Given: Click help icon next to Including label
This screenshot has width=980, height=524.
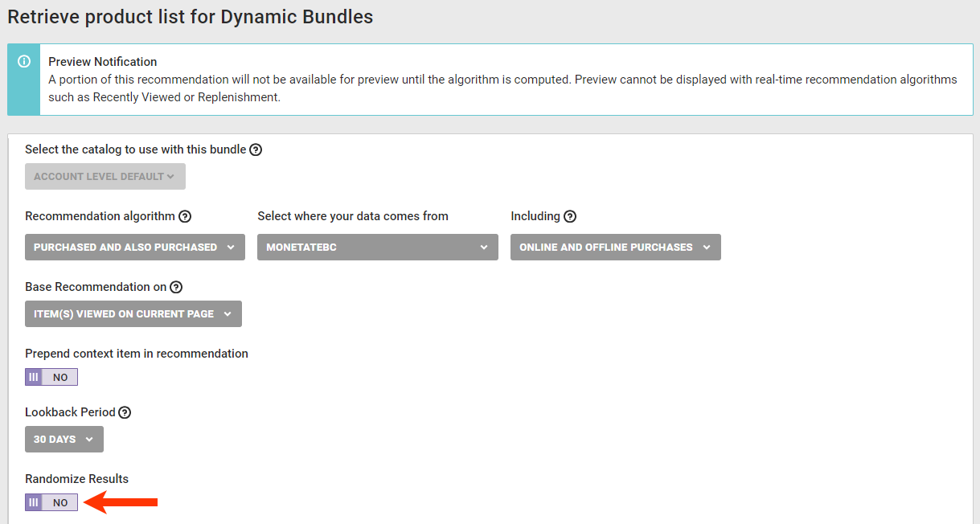Looking at the screenshot, I should tap(570, 216).
